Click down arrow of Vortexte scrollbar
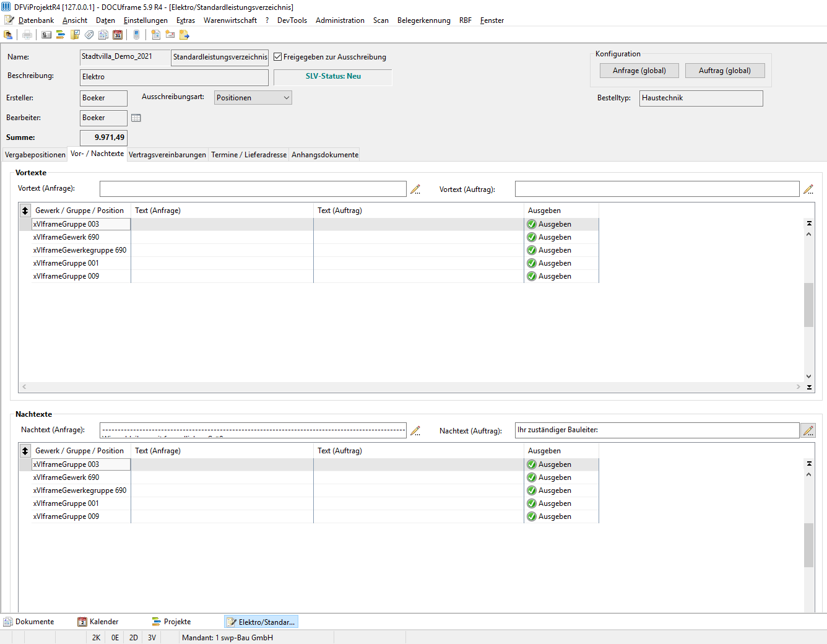This screenshot has width=827, height=644. coord(809,376)
